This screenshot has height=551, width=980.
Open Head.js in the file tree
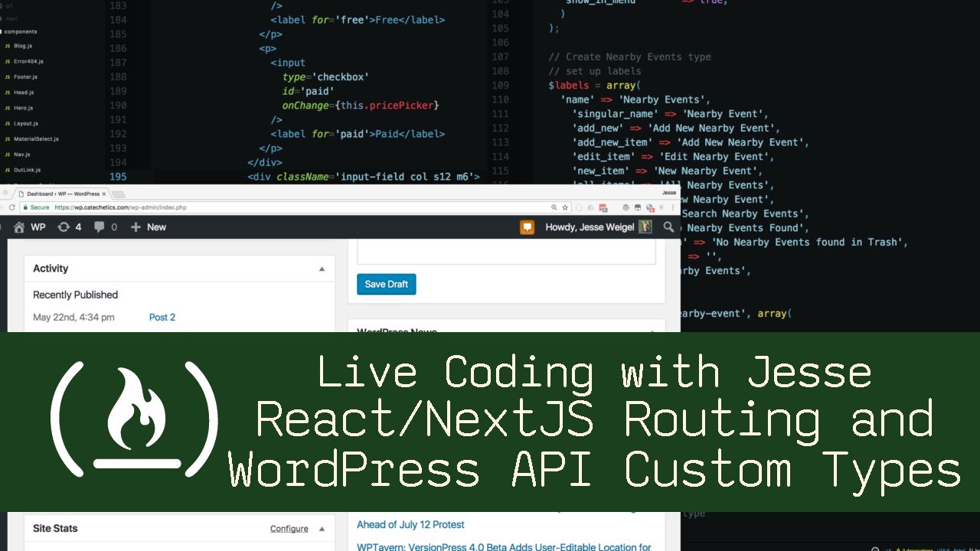click(24, 93)
